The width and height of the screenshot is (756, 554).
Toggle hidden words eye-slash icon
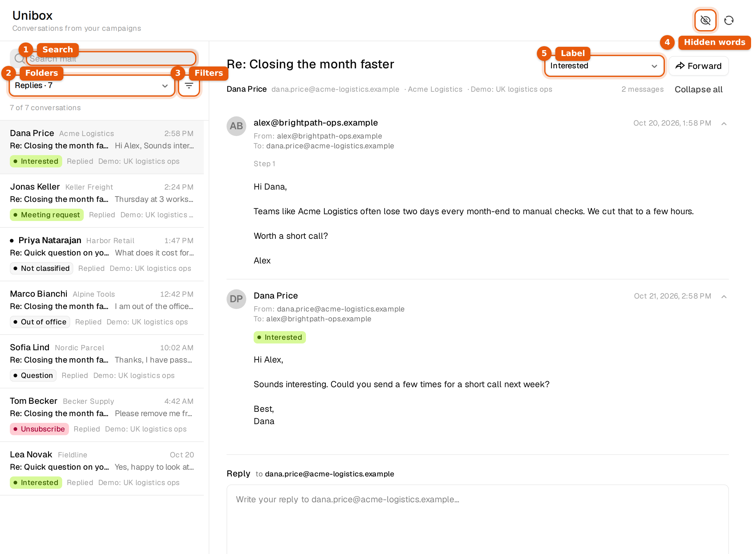705,20
